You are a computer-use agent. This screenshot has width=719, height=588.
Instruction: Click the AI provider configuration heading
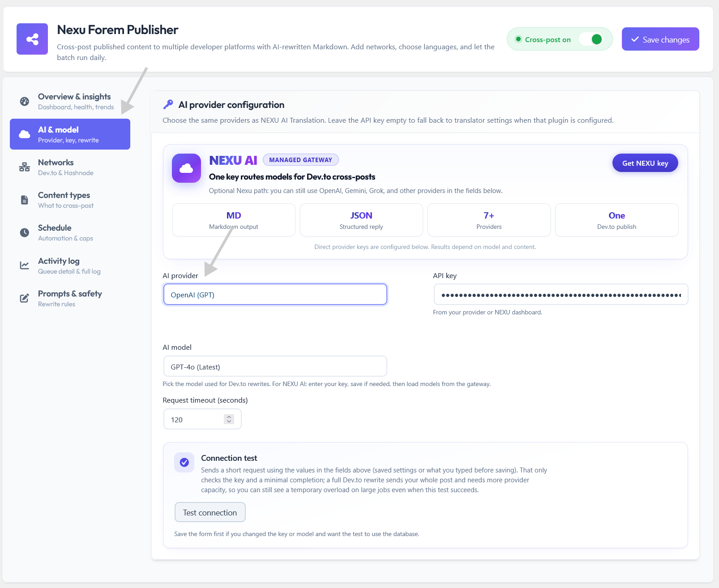point(231,105)
